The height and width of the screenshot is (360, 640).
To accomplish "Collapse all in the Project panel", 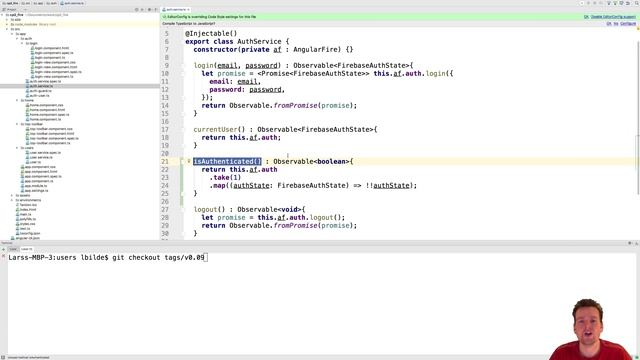I will point(142,9).
